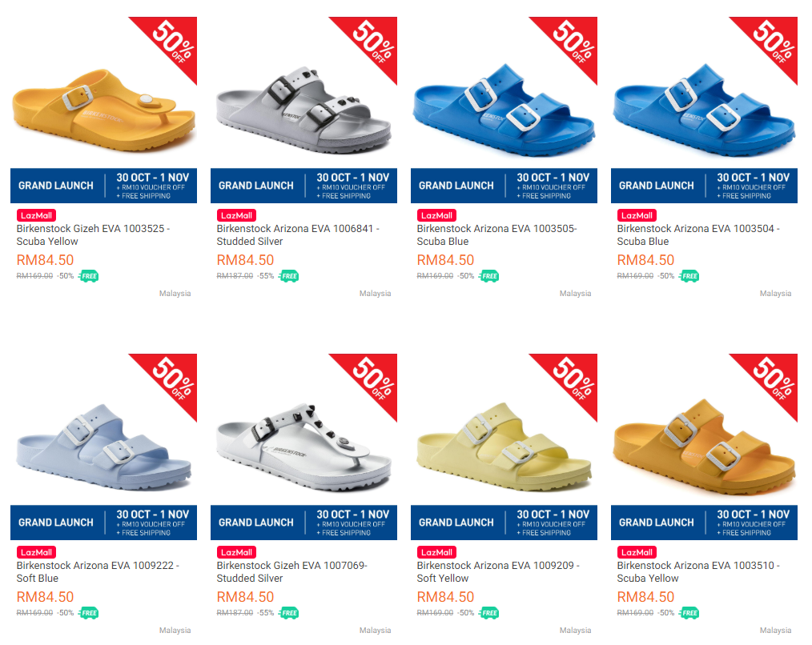The height and width of the screenshot is (645, 812).
Task: Click the RM84.50 price of Arizona 1006841 Studded Silver
Action: click(x=246, y=260)
